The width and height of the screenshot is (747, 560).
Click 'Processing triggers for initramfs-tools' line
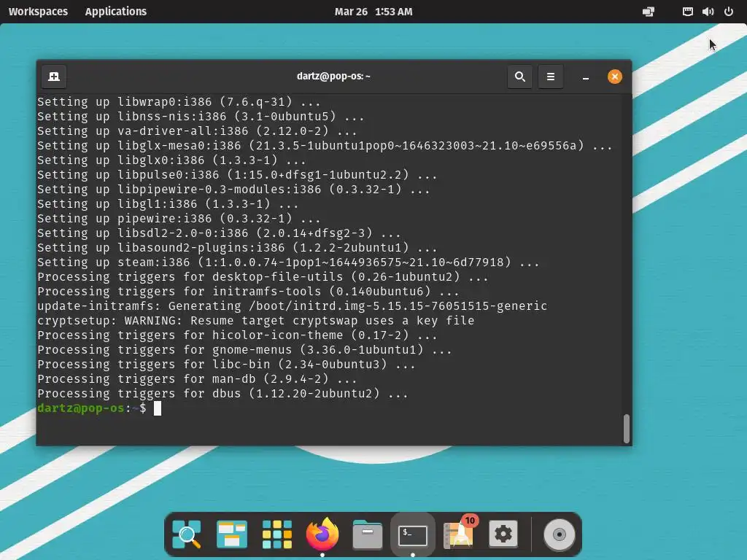coord(248,292)
